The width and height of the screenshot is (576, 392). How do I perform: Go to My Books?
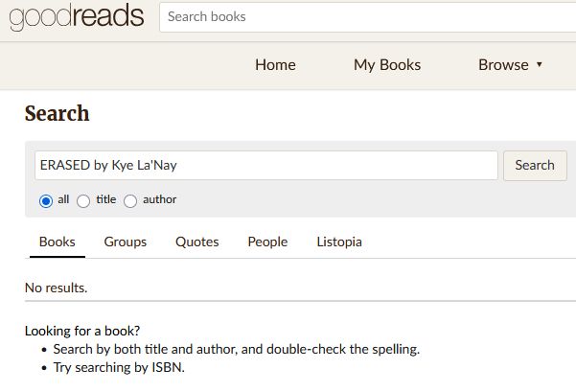click(x=387, y=65)
